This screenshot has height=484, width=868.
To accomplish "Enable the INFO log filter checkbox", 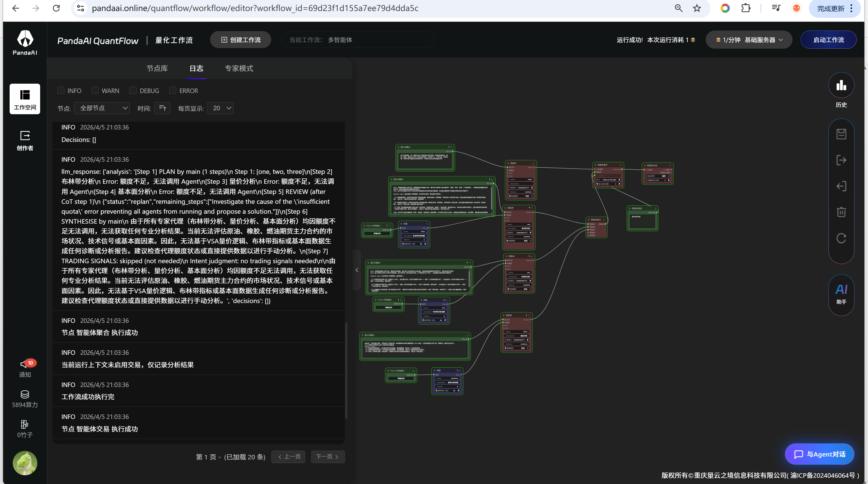I will click(x=61, y=90).
